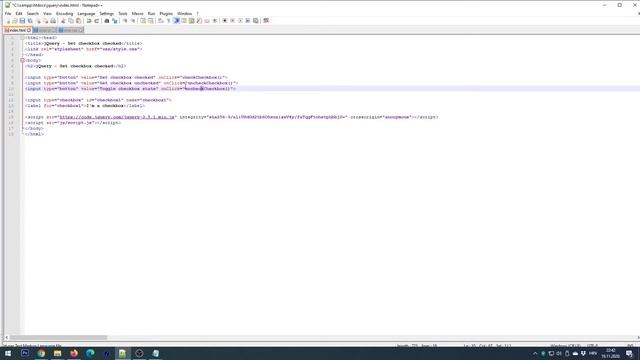Select the index.html tab
Image resolution: width=640 pixels, height=360 pixels.
[x=17, y=30]
